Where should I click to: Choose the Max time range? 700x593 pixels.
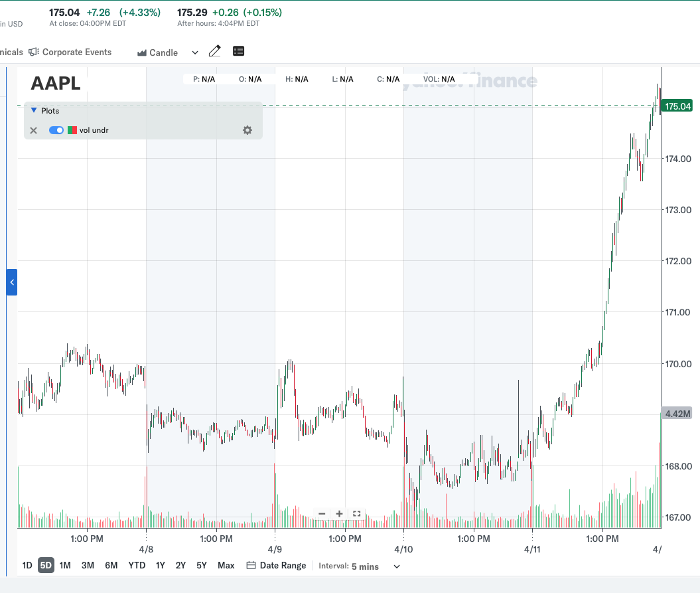[x=226, y=566]
